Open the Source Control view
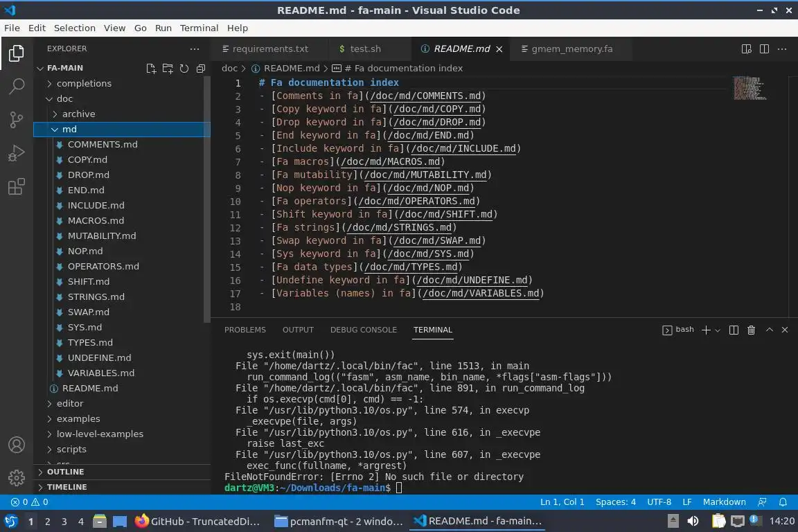Viewport: 798px width, 532px height. click(x=17, y=120)
